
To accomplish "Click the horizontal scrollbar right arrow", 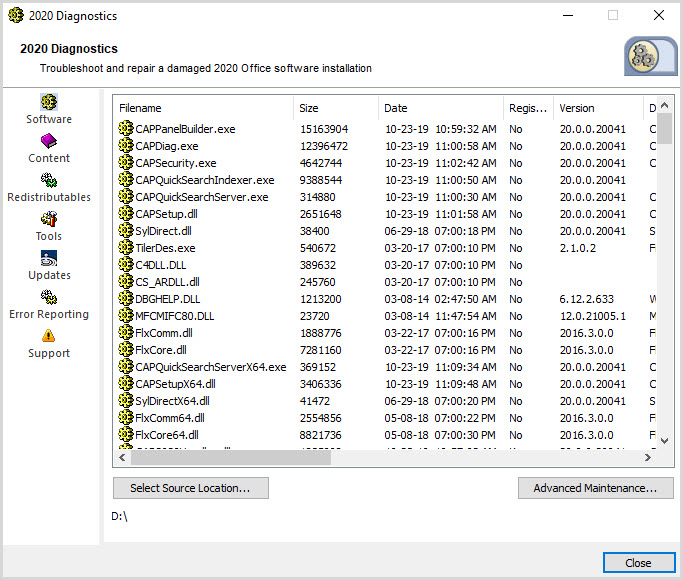I will (649, 458).
